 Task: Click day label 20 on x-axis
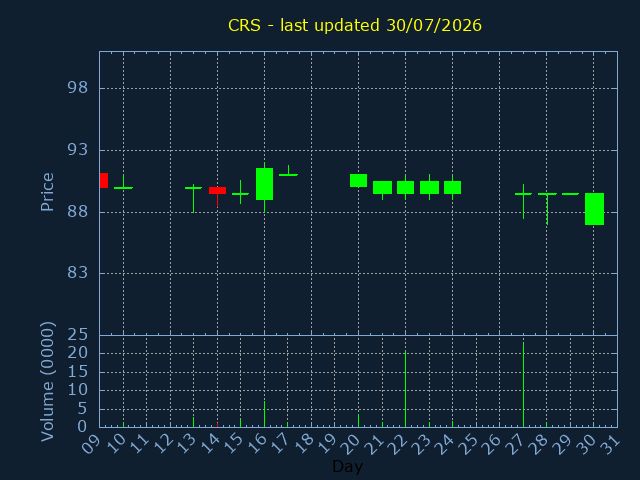[351, 443]
